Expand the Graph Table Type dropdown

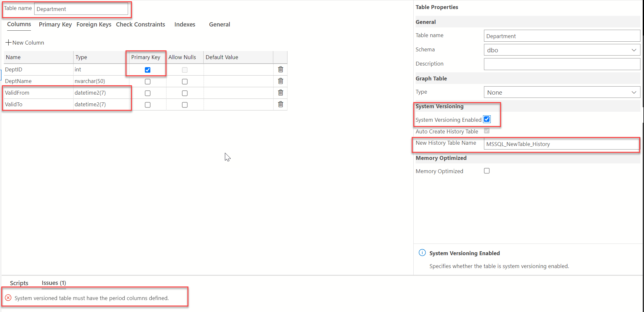(x=562, y=92)
